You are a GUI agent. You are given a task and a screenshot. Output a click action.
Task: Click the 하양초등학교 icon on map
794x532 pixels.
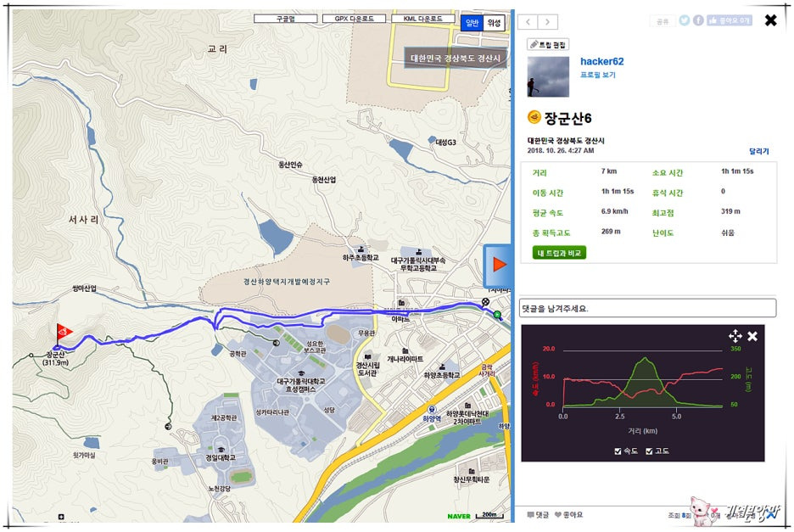(442, 367)
